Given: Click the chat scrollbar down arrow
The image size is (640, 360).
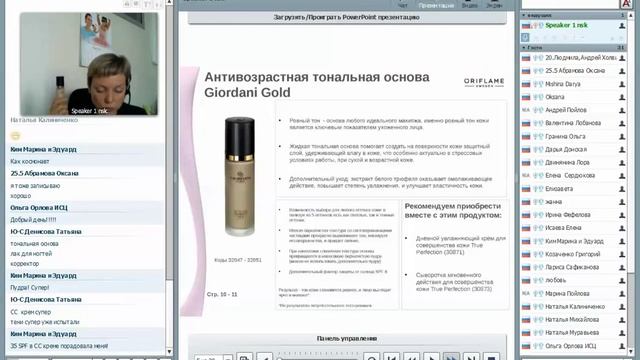Looking at the screenshot, I should point(169,351).
